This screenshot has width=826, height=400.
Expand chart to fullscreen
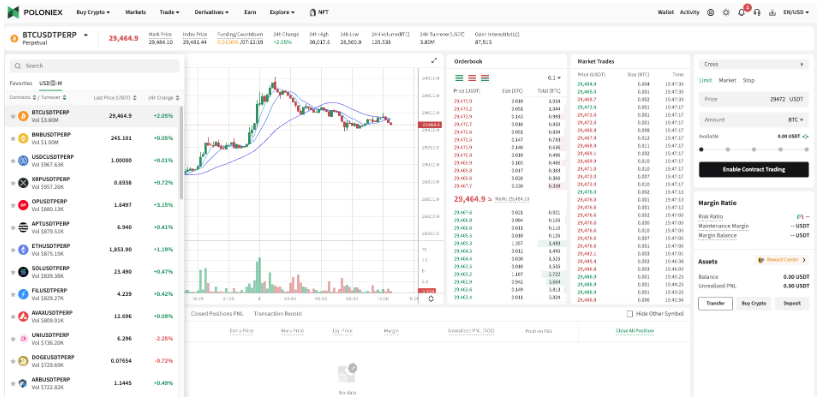(x=434, y=61)
